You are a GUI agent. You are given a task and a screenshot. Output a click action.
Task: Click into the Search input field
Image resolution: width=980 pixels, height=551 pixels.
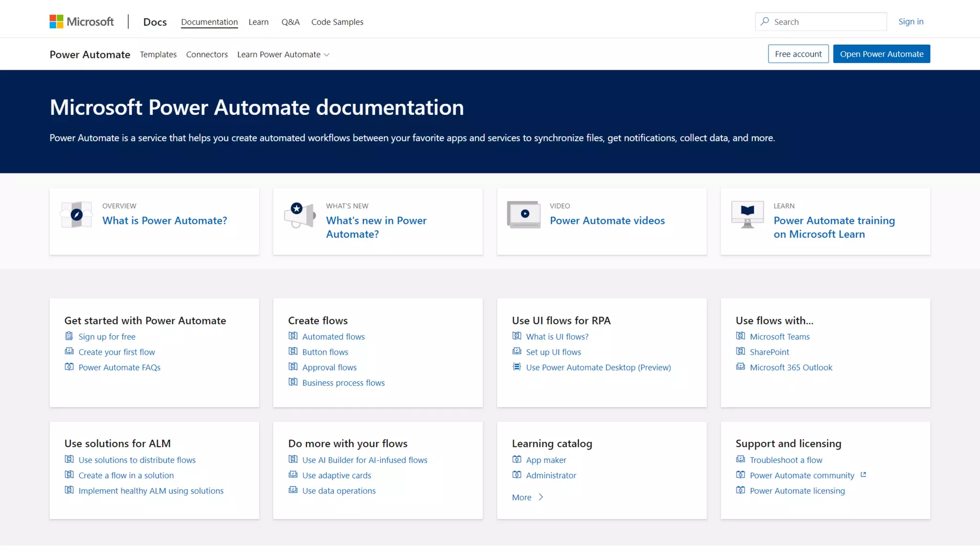827,22
